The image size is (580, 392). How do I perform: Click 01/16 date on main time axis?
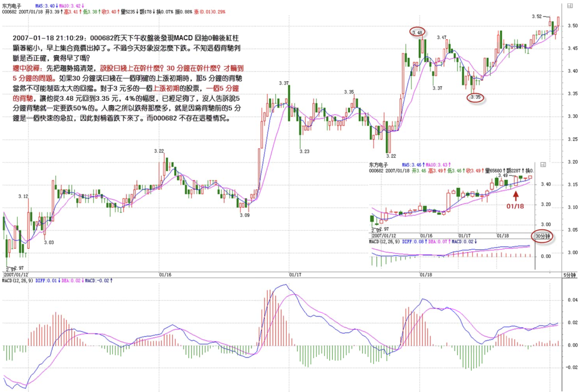point(165,275)
